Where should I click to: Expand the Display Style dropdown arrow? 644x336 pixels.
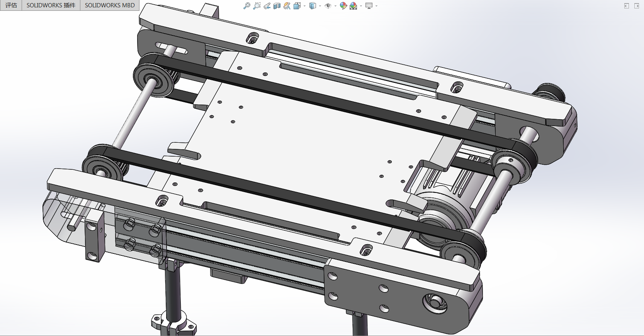click(320, 6)
